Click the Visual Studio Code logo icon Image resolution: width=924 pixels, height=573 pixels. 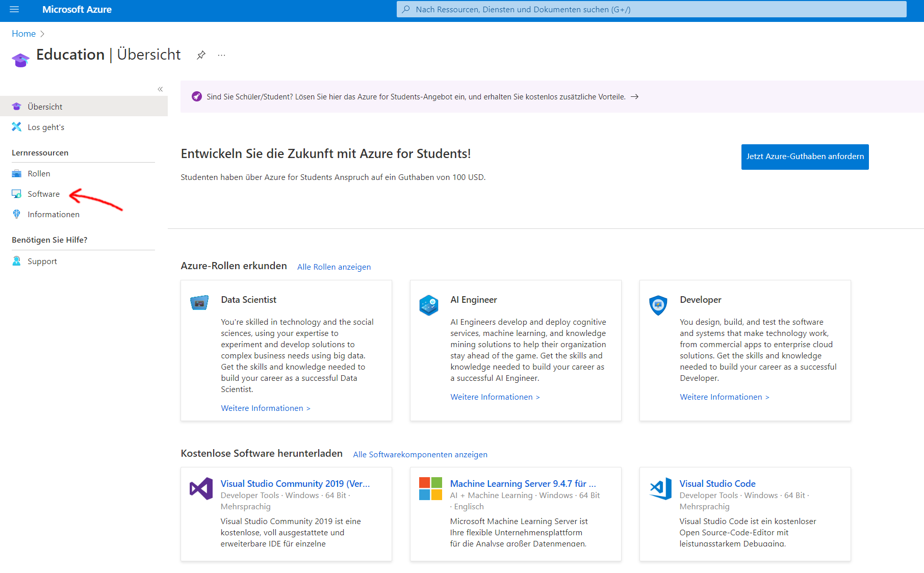[660, 488]
